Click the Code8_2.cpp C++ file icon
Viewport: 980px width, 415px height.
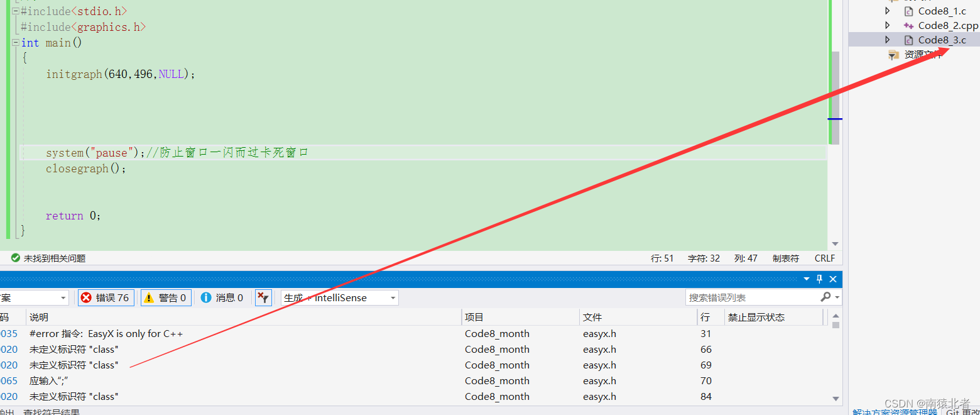tap(908, 26)
